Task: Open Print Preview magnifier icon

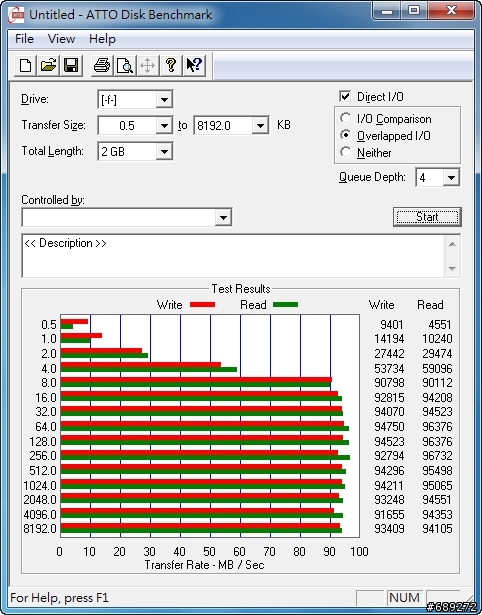Action: click(124, 65)
